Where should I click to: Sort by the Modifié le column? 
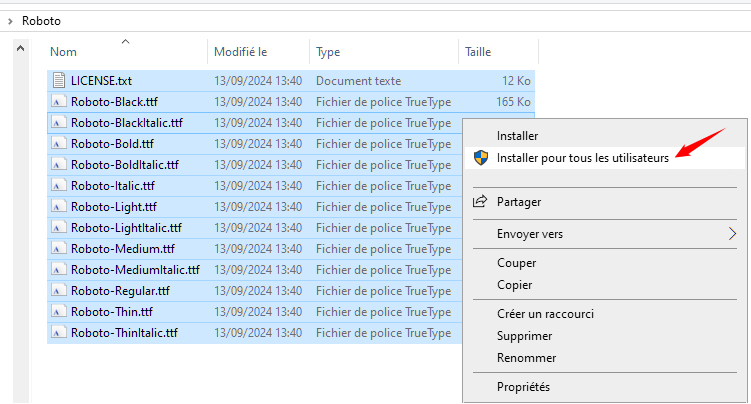pos(241,51)
